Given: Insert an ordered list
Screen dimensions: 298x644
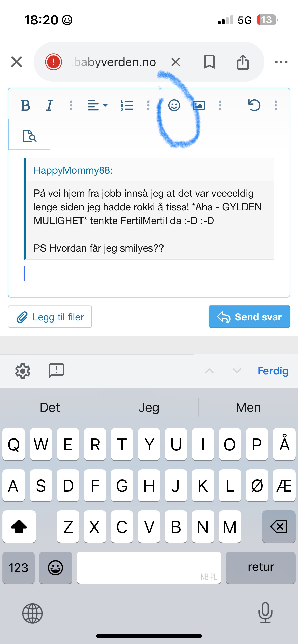Looking at the screenshot, I should pyautogui.click(x=127, y=105).
